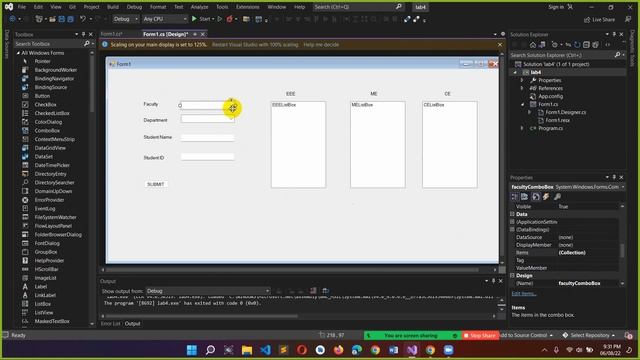Image resolution: width=640 pixels, height=360 pixels.
Task: Switch to Error List tab
Action: [x=110, y=324]
